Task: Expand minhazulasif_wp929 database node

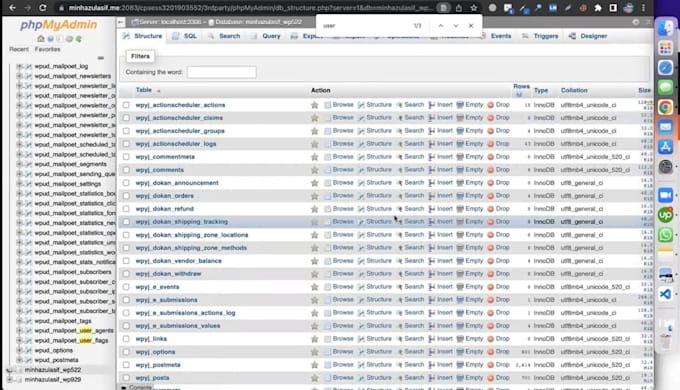Action: click(x=10, y=380)
